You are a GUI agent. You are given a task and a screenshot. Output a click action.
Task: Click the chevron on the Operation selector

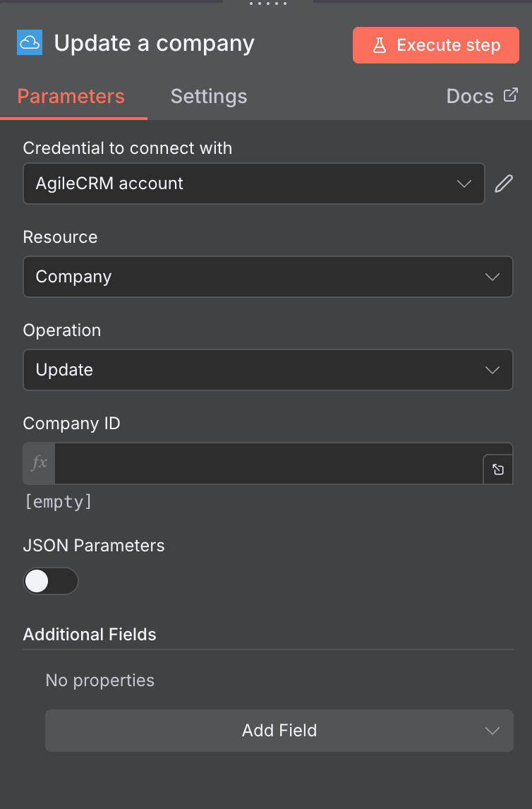[x=492, y=370]
